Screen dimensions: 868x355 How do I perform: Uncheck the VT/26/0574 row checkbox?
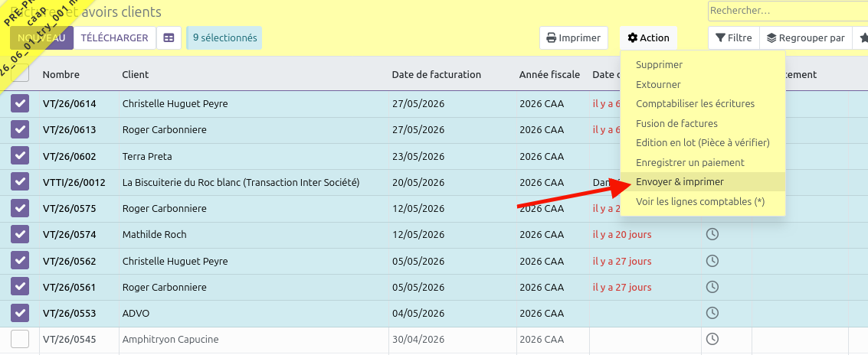[20, 234]
